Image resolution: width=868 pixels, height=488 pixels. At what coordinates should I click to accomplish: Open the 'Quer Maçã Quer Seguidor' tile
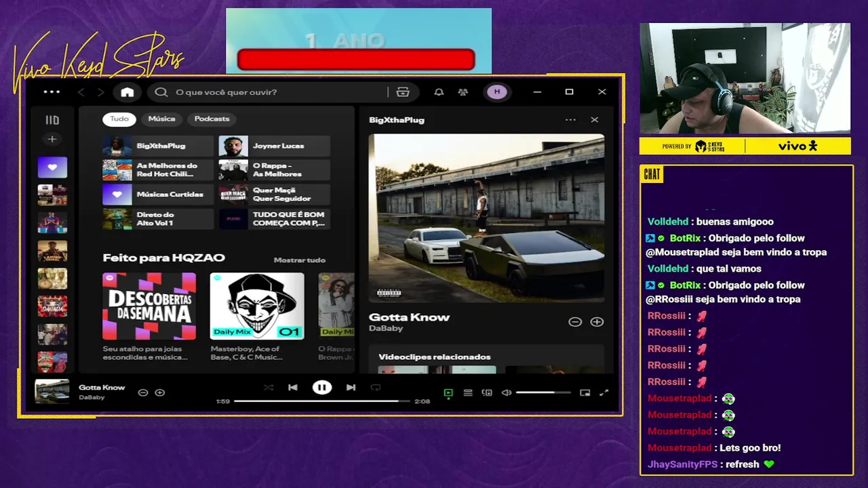click(x=275, y=195)
